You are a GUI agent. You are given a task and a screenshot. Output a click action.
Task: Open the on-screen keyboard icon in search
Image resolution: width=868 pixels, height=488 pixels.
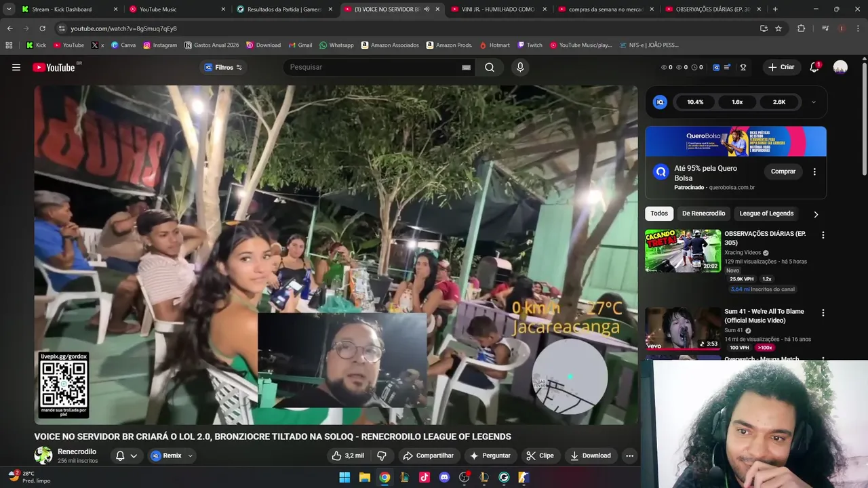pyautogui.click(x=467, y=67)
